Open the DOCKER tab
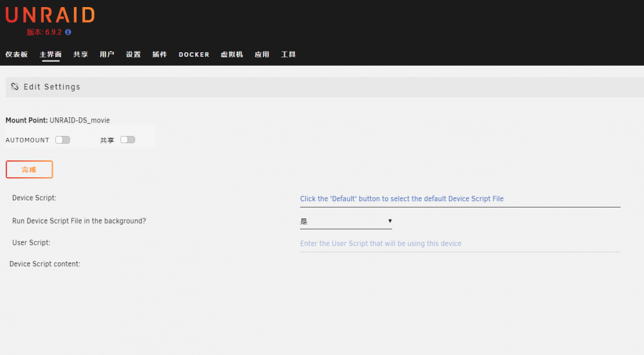 pyautogui.click(x=194, y=54)
